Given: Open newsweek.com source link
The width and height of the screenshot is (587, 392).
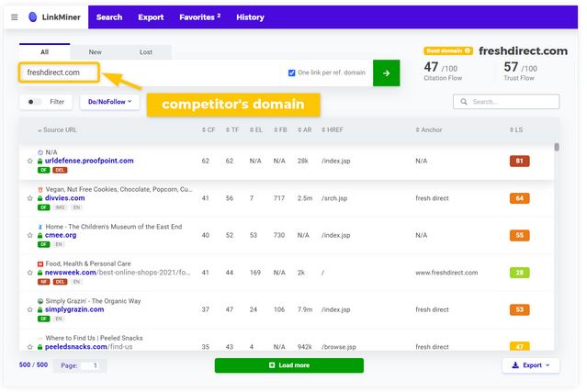Looking at the screenshot, I should (118, 273).
